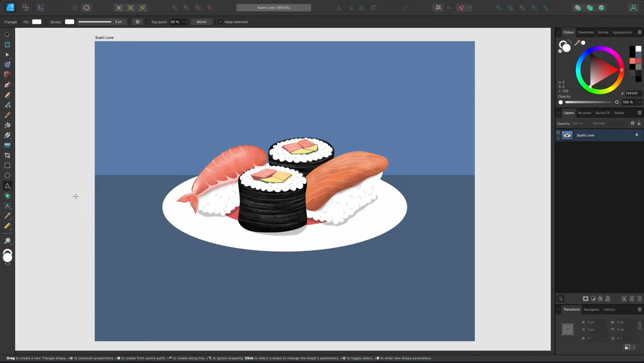Select the Zoom magnifier tool
Viewport: 644px width, 363px height.
[7, 241]
